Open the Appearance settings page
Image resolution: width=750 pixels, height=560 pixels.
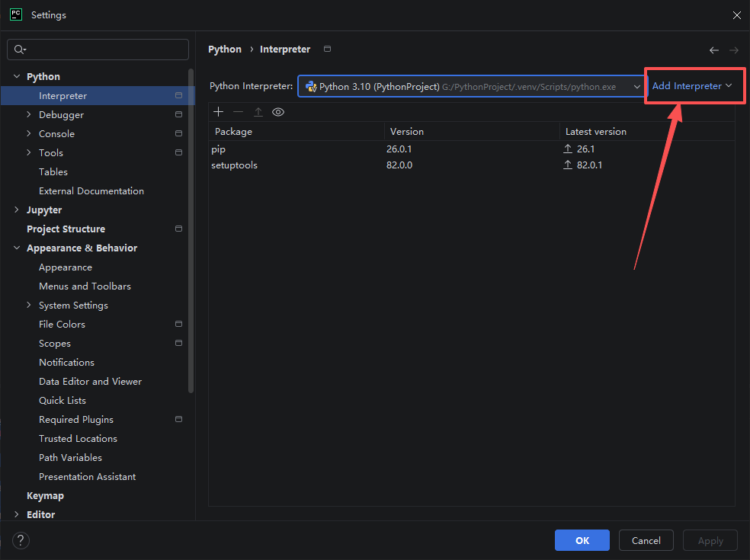(66, 267)
